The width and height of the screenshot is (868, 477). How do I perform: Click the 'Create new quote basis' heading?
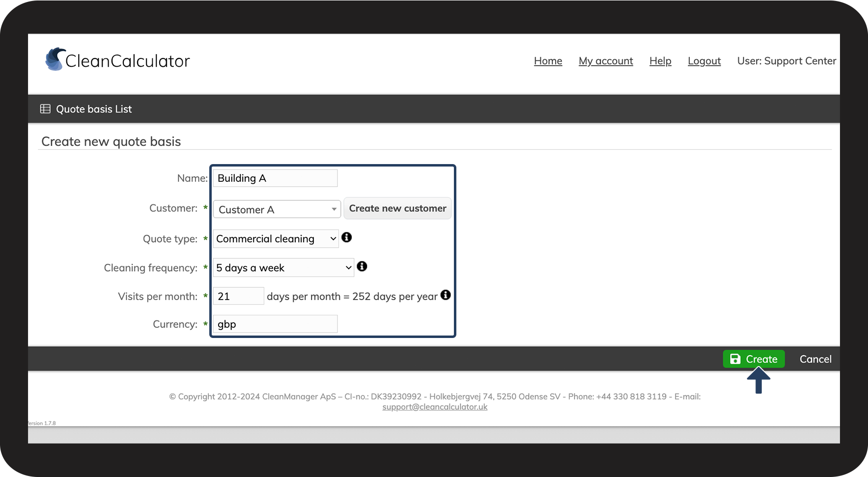click(x=111, y=141)
